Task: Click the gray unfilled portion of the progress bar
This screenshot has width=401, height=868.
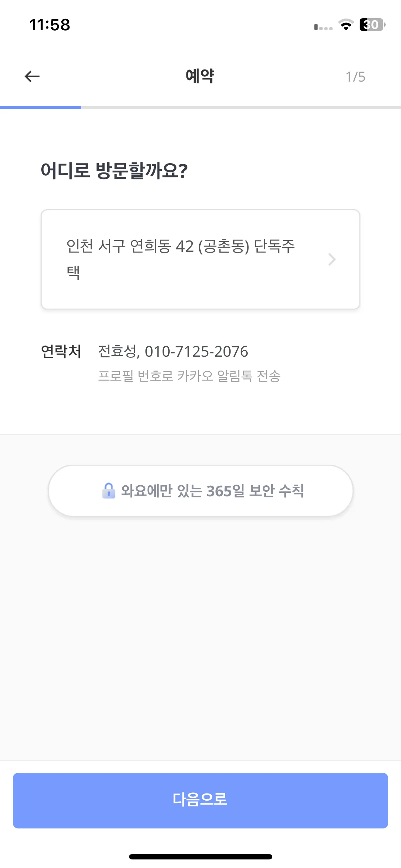Action: (241, 107)
